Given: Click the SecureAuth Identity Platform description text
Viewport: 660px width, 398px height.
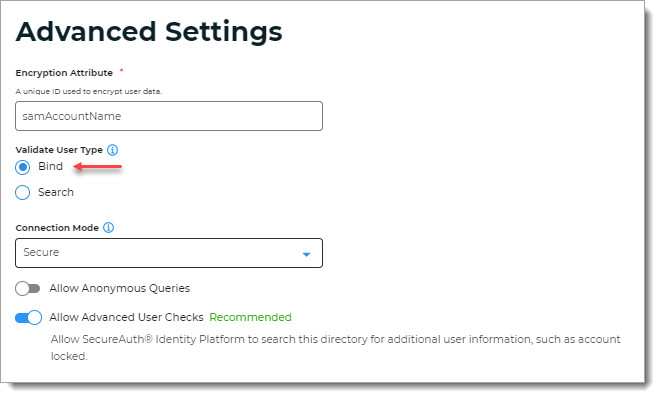Looking at the screenshot, I should pos(335,348).
